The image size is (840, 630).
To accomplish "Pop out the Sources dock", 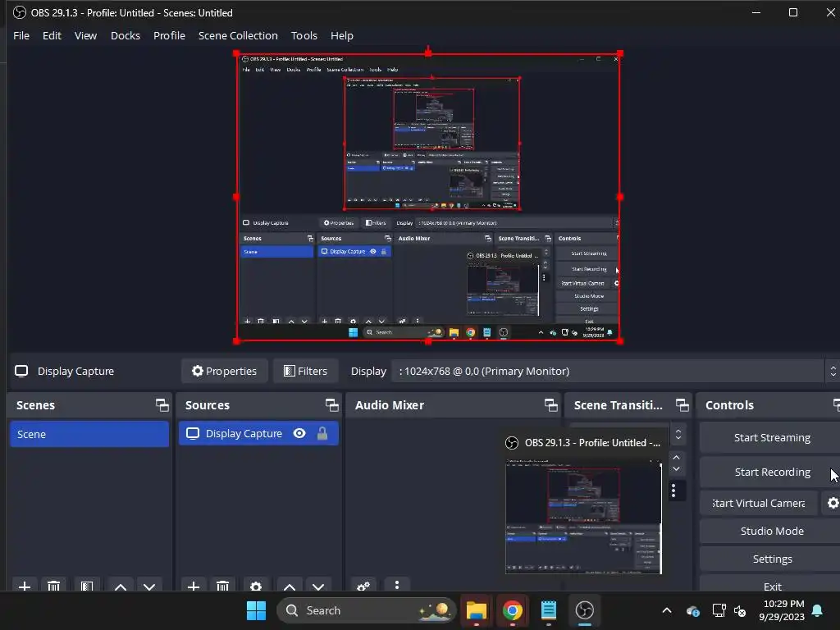I will (331, 405).
